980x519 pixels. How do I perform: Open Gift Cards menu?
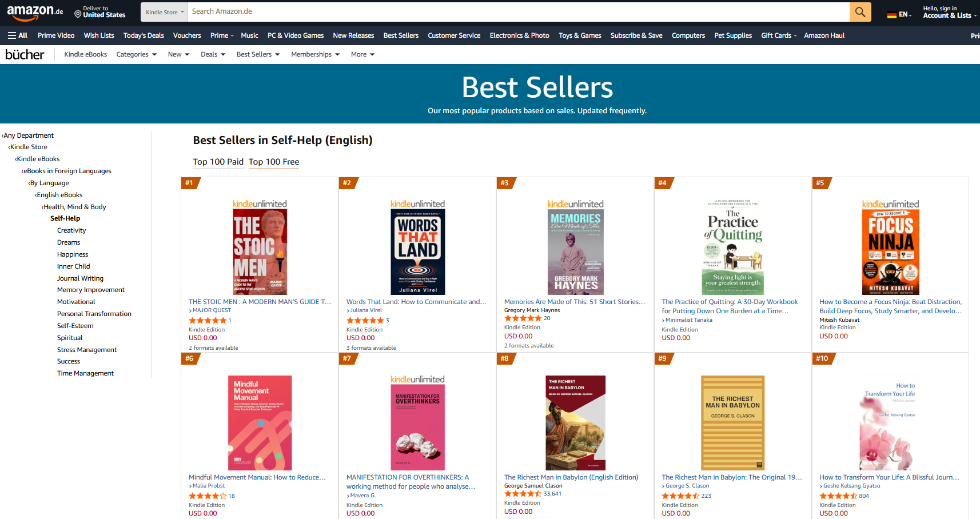click(x=779, y=35)
